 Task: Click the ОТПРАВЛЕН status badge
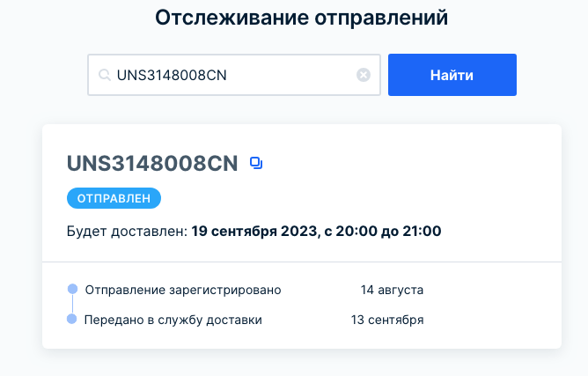[114, 198]
